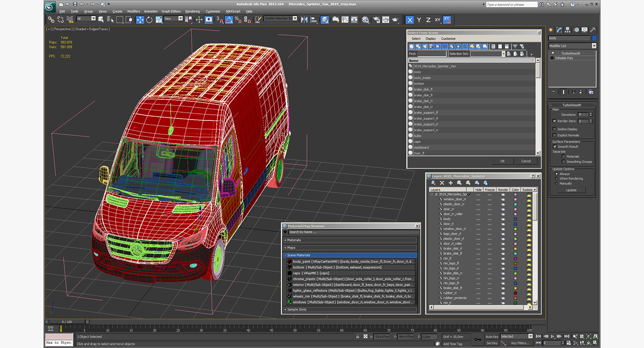This screenshot has height=348, width=644.
Task: Toggle Render Iters checkbox
Action: coord(554,121)
